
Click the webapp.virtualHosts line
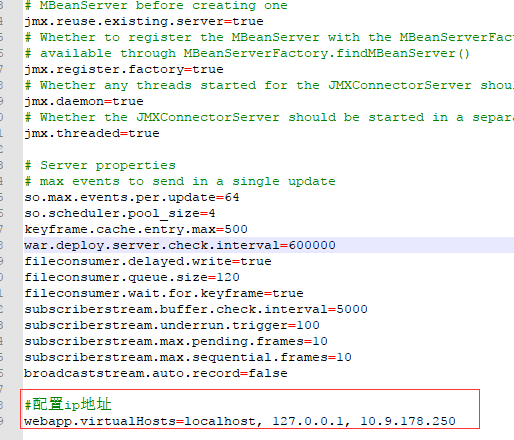[x=240, y=421]
